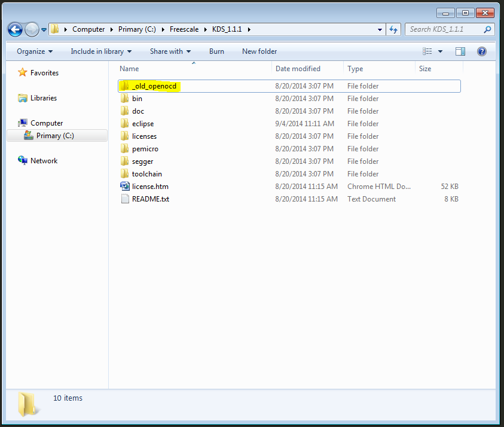The height and width of the screenshot is (427, 504).
Task: Select license.htm file name
Action: pyautogui.click(x=150, y=187)
